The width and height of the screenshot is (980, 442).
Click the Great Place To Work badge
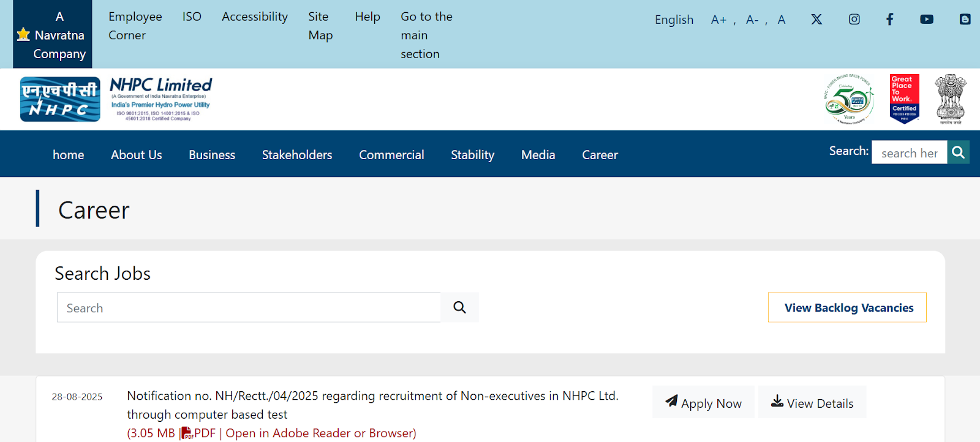coord(905,99)
